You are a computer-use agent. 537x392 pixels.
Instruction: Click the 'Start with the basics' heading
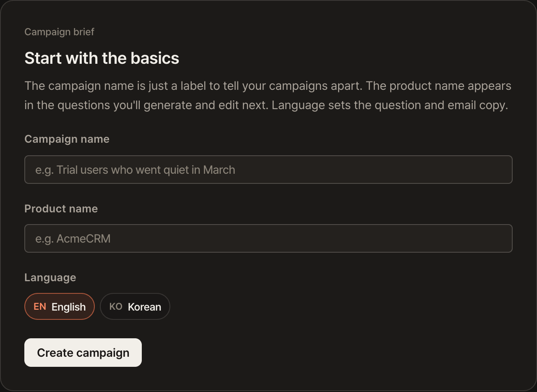click(x=102, y=58)
